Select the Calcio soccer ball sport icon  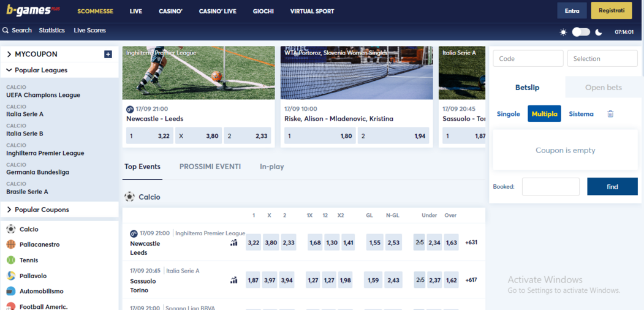pos(11,229)
